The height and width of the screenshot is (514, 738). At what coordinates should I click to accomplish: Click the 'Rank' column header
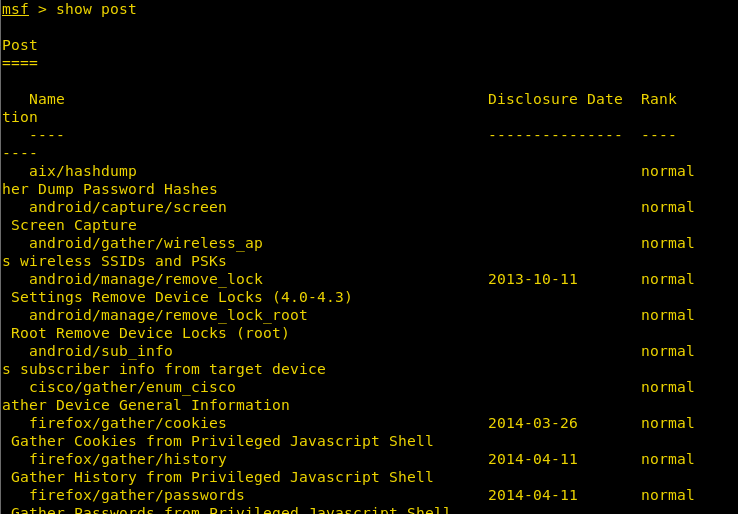pyautogui.click(x=659, y=99)
